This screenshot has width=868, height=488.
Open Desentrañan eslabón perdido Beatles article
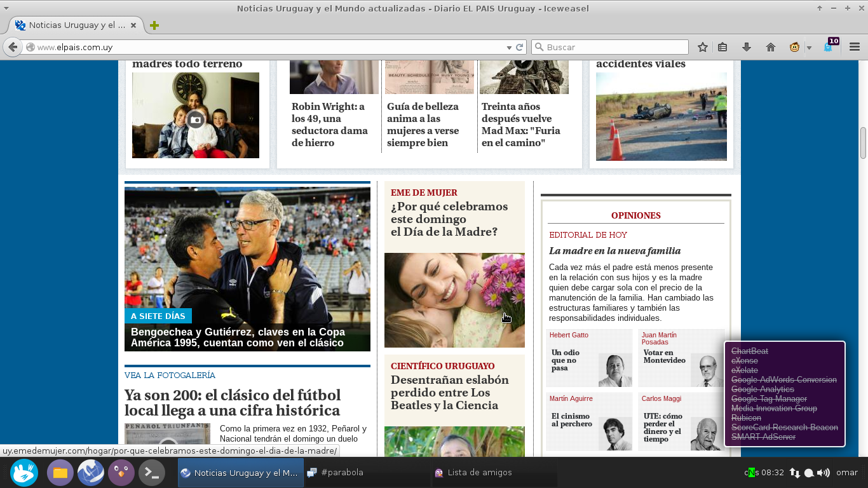click(x=450, y=393)
